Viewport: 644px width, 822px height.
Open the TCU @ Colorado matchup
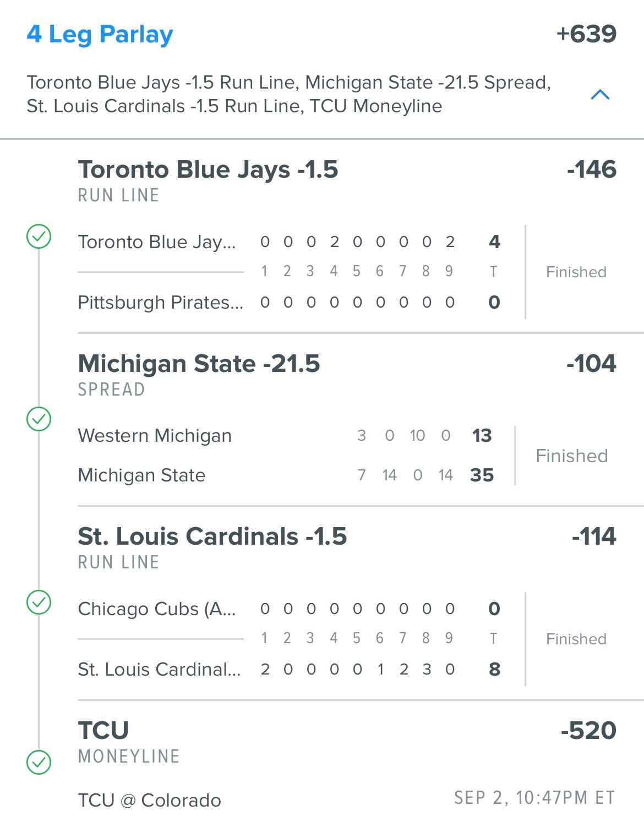[x=149, y=801]
